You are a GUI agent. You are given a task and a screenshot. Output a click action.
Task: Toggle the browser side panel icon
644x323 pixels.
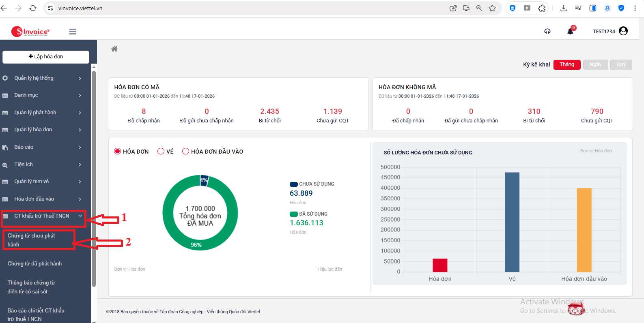point(593,8)
